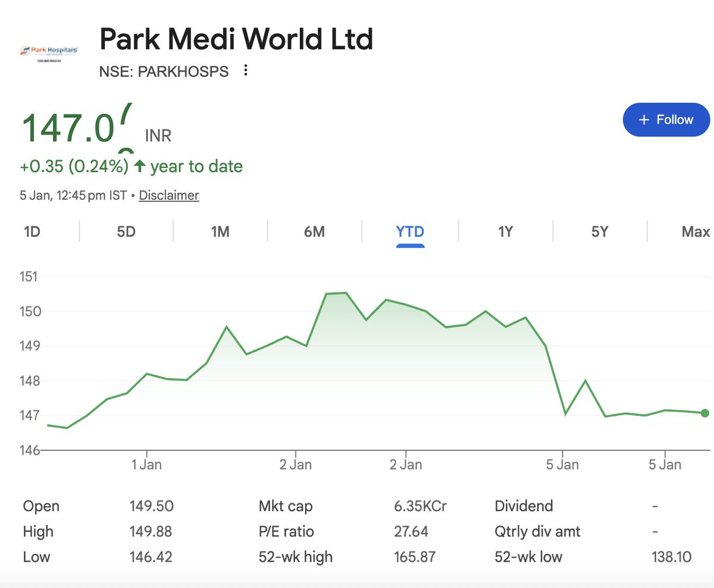Click the Park Medi World Ltd title
Screen dimensions: 714x588
coord(236,39)
